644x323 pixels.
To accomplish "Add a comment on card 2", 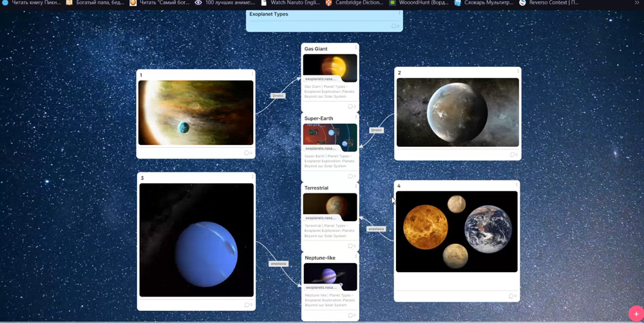I will 513,155.
